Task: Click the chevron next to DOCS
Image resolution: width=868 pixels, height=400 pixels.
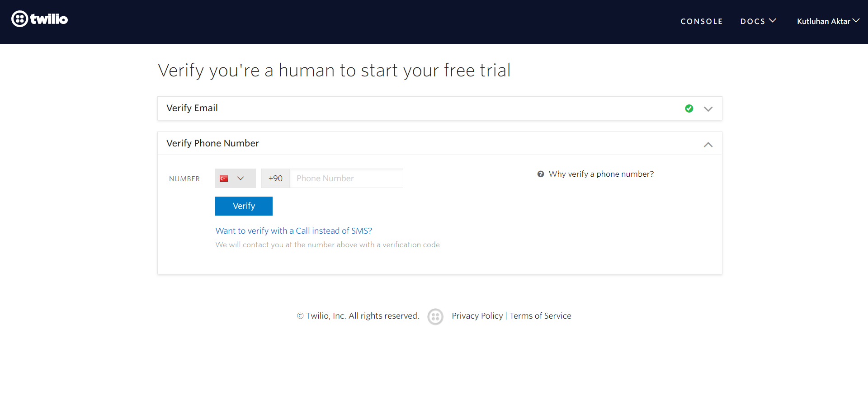Action: [x=773, y=21]
